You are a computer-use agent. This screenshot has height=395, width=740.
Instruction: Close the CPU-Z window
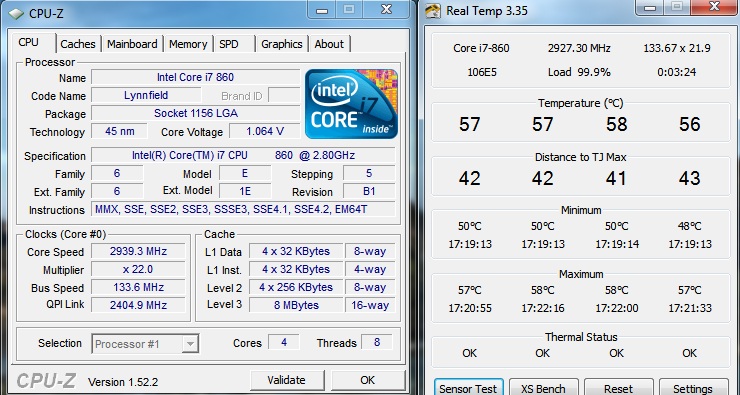tap(387, 9)
